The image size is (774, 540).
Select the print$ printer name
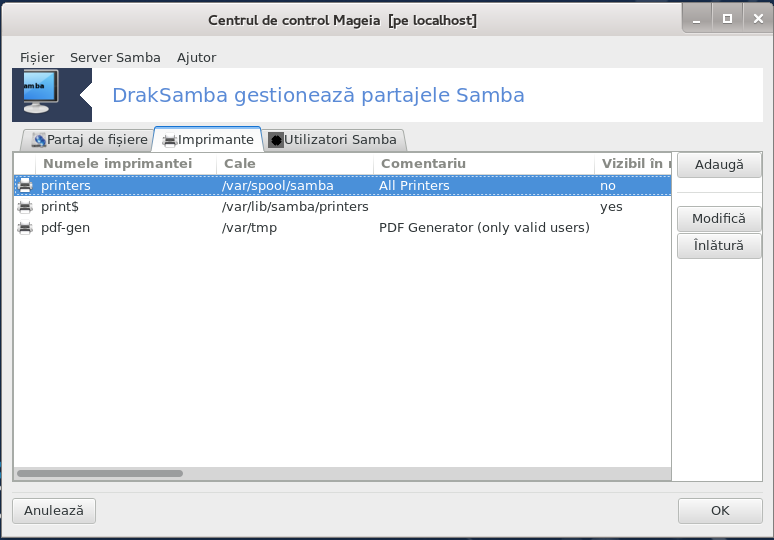[x=60, y=207]
